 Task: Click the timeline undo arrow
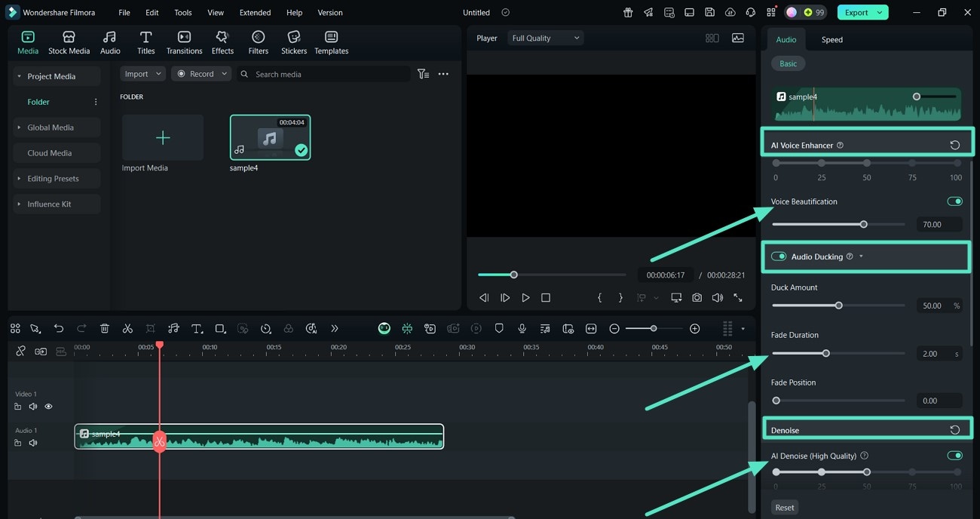point(59,329)
